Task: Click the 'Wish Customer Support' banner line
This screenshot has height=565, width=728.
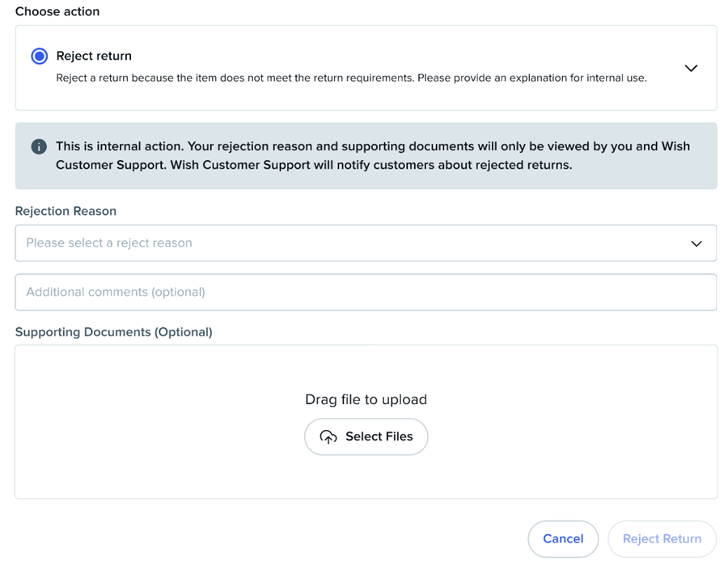Action: click(313, 165)
